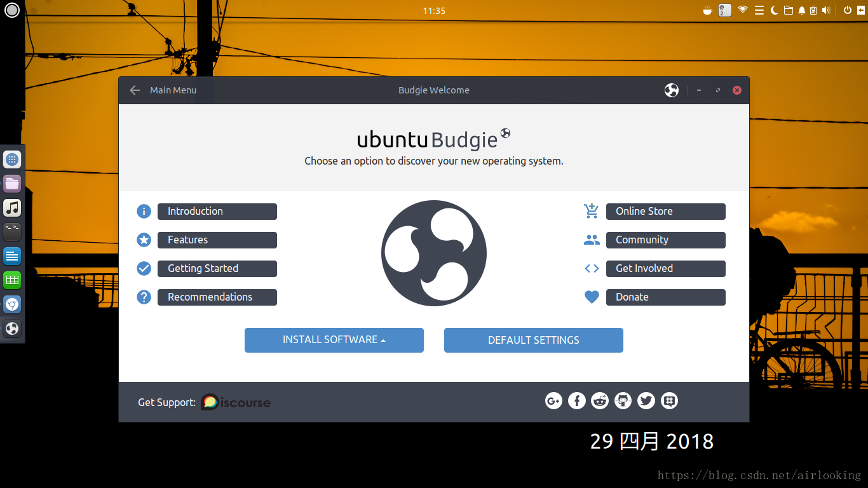Open the Terminal icon in dock
The width and height of the screenshot is (868, 488).
tap(12, 232)
